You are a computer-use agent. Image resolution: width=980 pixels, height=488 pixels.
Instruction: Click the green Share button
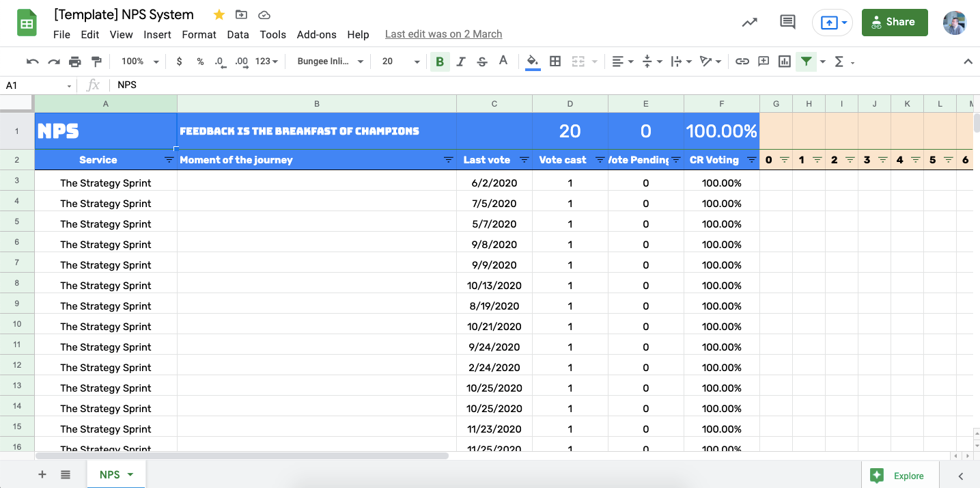tap(895, 22)
